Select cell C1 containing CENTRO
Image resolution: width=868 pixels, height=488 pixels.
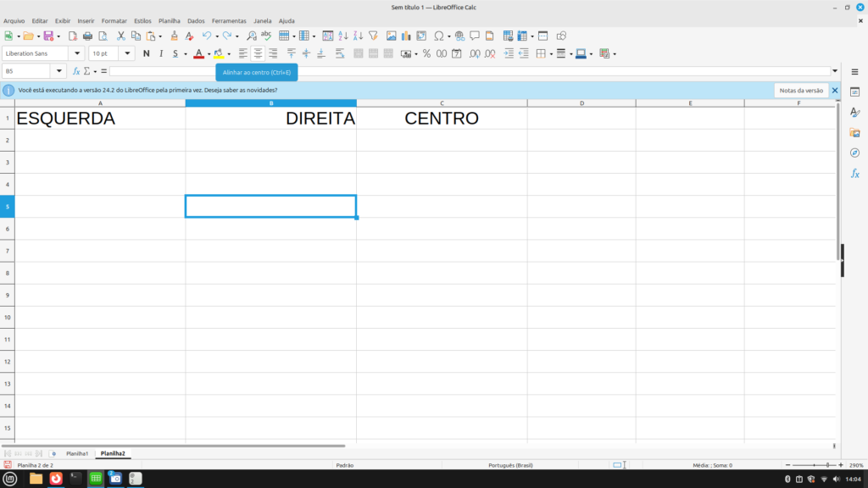pyautogui.click(x=441, y=119)
